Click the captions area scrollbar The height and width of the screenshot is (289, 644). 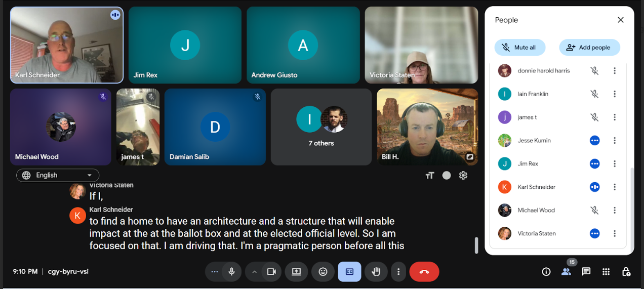pyautogui.click(x=476, y=245)
